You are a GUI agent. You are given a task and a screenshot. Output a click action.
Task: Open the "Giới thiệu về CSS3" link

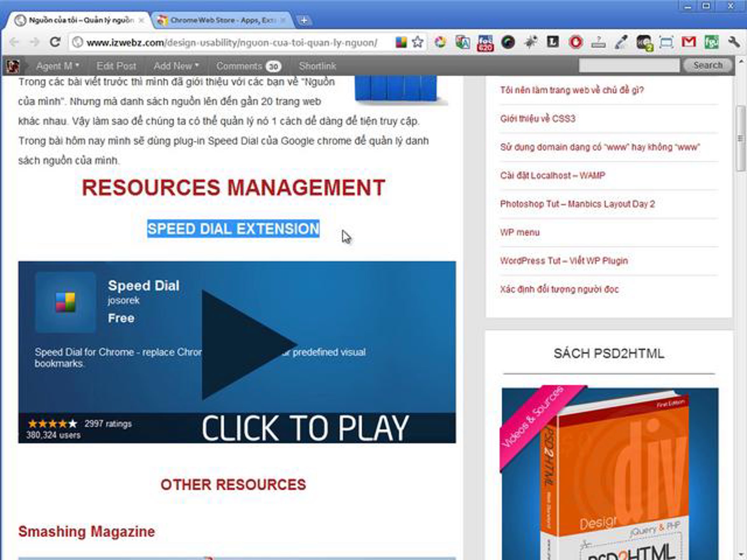pyautogui.click(x=538, y=119)
